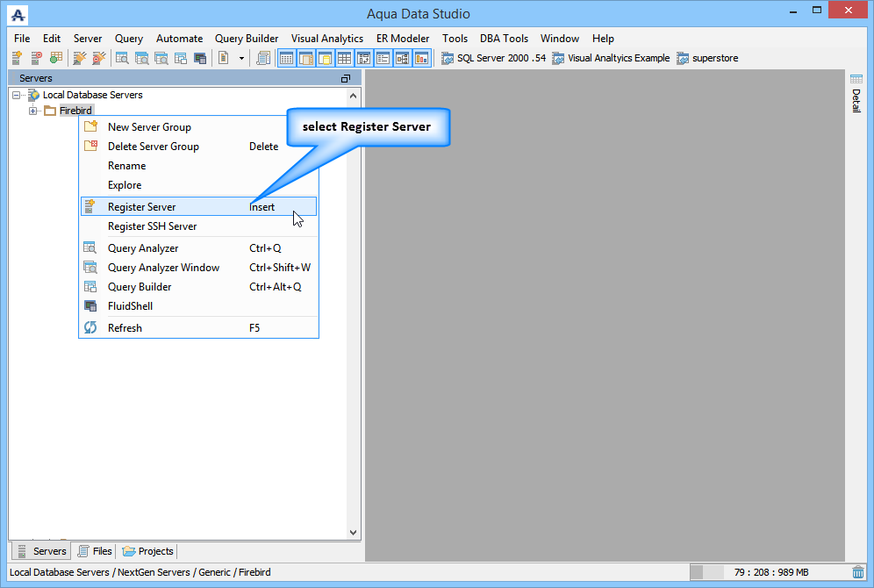Screen dimensions: 874x588
Task: Open the DBA Tools menu
Action: click(504, 39)
